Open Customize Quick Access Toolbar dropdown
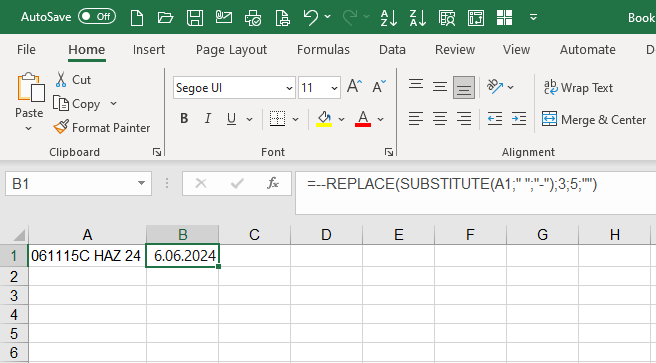Screen dimensions: 656x363 533,17
